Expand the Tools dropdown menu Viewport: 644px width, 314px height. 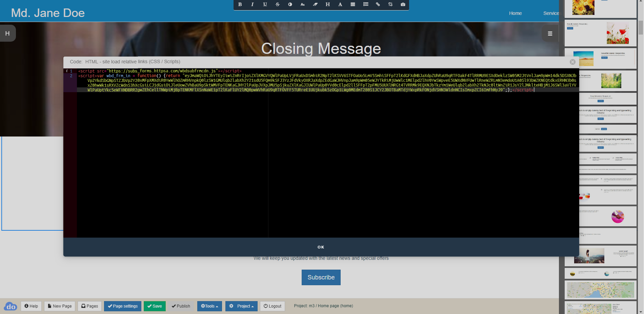tap(209, 306)
